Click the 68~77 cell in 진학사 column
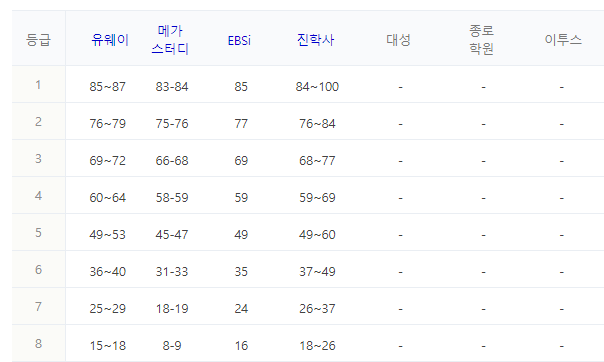Screen dimensions: 604x362 [317, 161]
